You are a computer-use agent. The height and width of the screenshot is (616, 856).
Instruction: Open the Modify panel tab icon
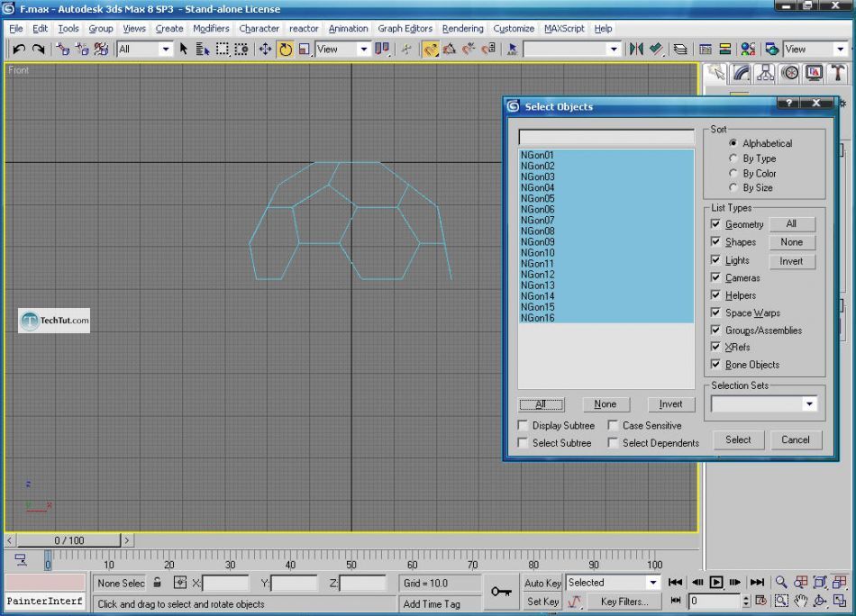(x=741, y=73)
